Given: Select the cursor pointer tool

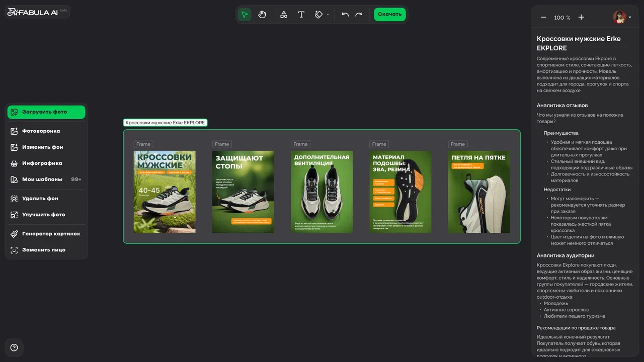Looking at the screenshot, I should coord(245,15).
